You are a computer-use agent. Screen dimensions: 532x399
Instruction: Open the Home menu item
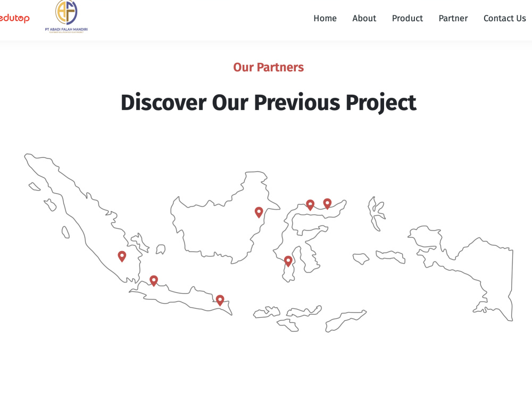coord(325,18)
